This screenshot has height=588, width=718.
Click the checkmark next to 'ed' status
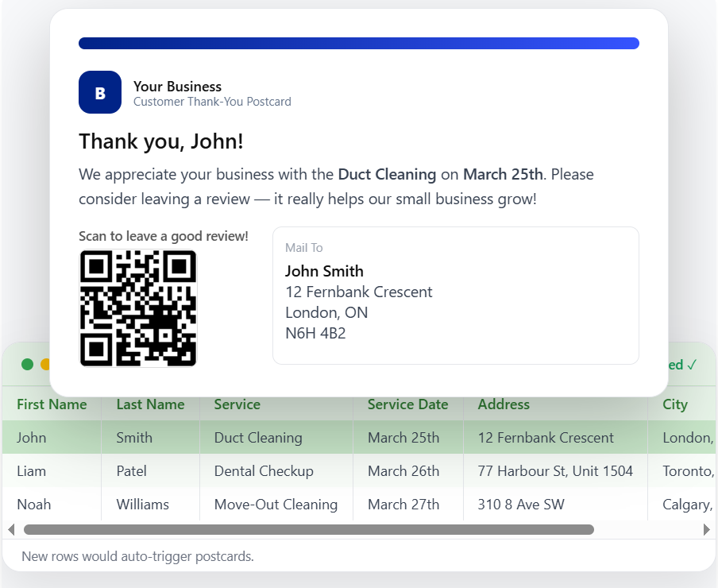(x=692, y=364)
